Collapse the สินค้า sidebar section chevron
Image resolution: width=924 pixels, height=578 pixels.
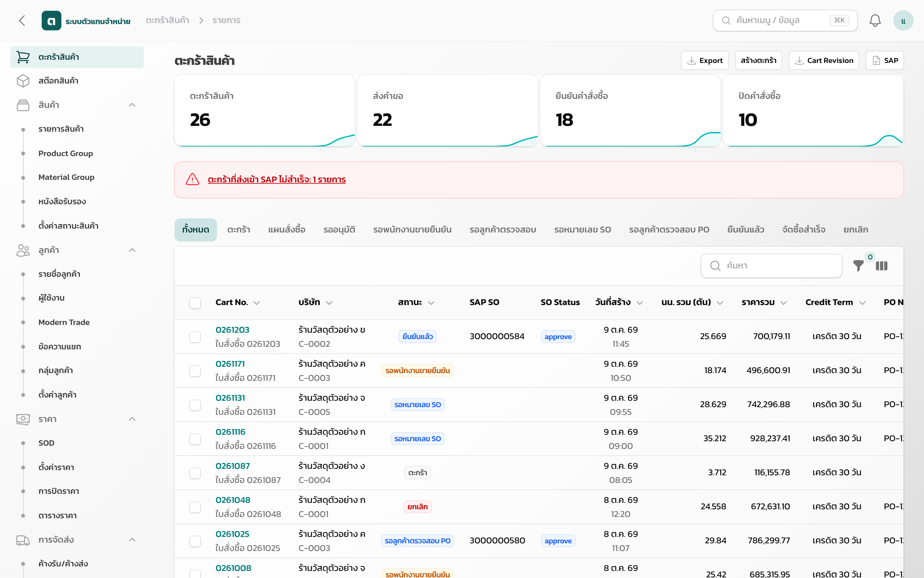(x=132, y=105)
